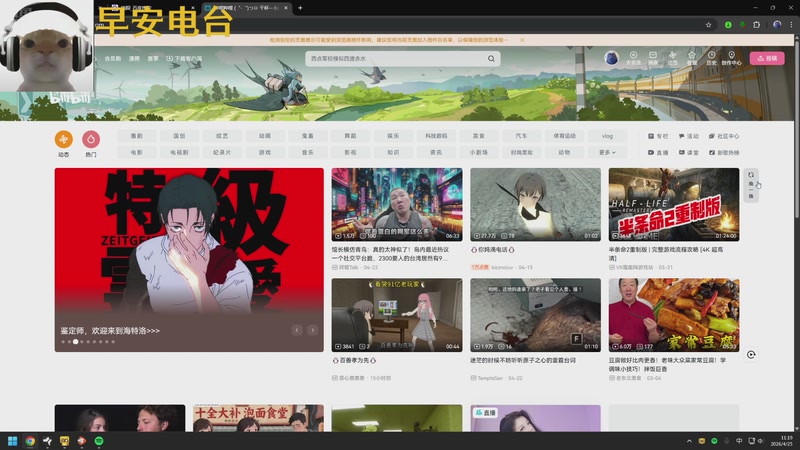Bookmark this page with the star icon
Viewport: 800px width, 450px height.
[709, 24]
